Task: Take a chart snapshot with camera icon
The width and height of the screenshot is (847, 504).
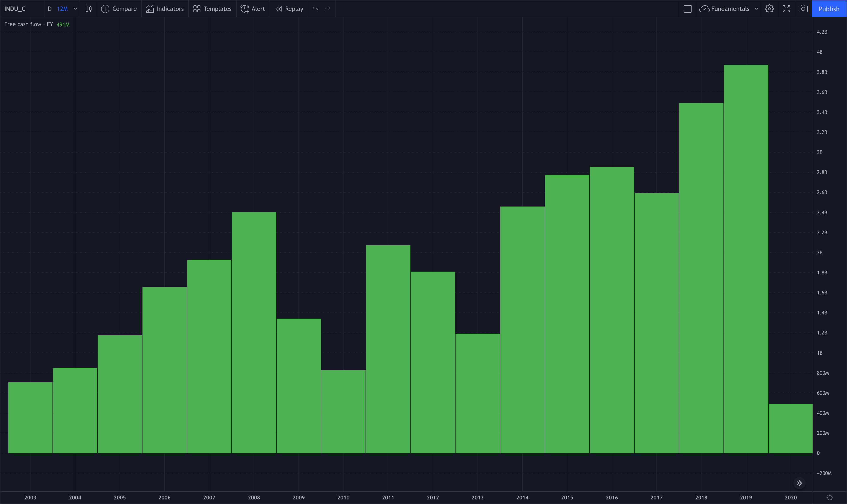Action: tap(803, 9)
